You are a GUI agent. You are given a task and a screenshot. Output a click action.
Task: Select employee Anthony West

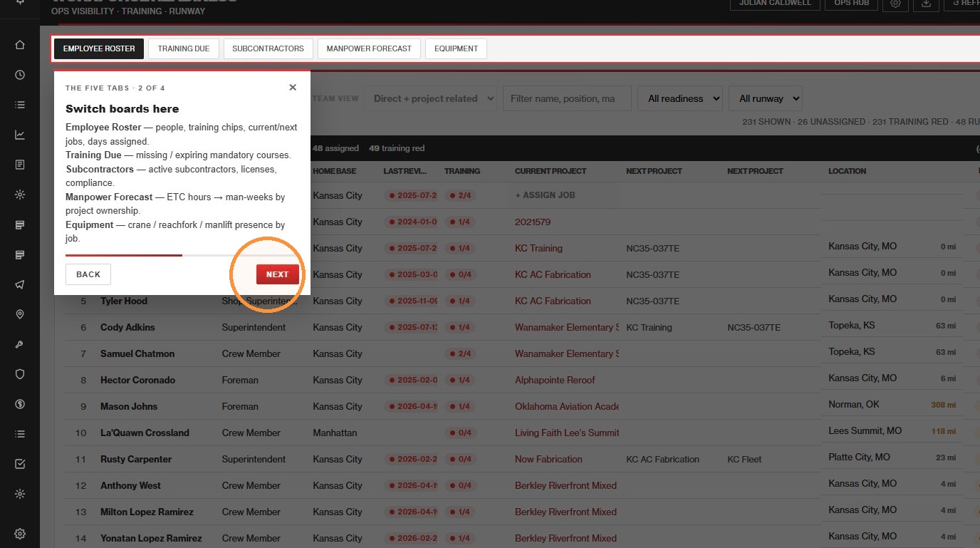coord(130,485)
